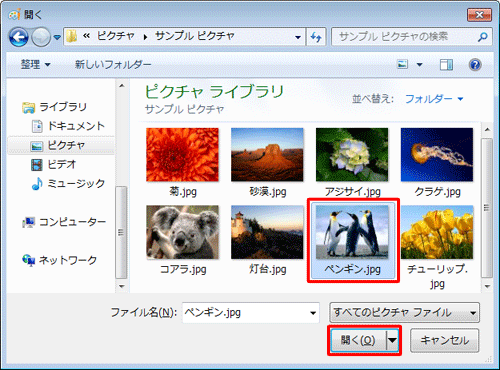Image resolution: width=500 pixels, height=370 pixels.
Task: Select the コアラ.jpg thumbnail
Action: pos(182,232)
